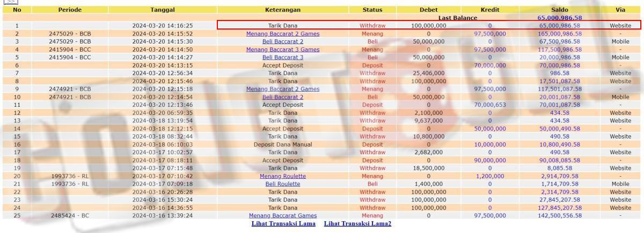The width and height of the screenshot is (644, 233).
Task: Open Lihat Transaksi Lama link
Action: pyautogui.click(x=283, y=223)
